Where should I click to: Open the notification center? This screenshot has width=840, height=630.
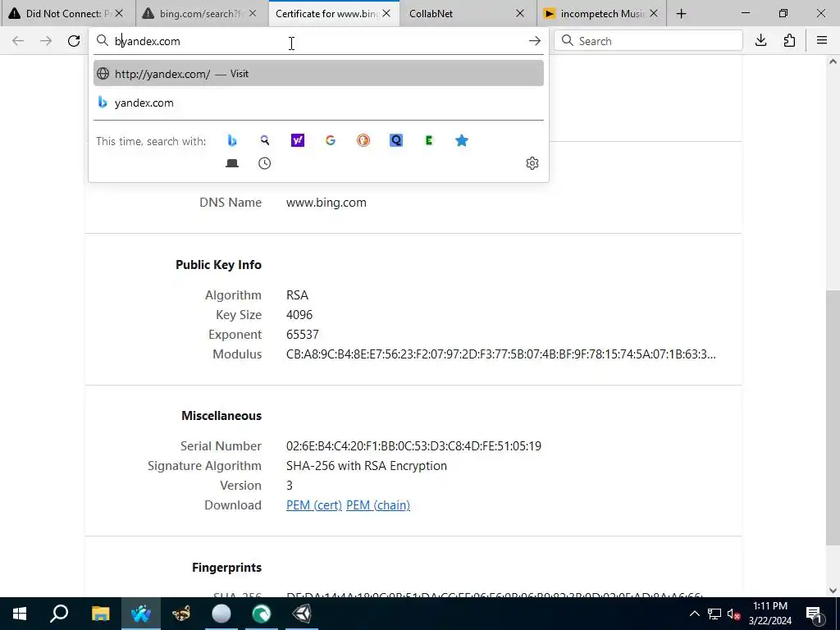[x=815, y=614]
